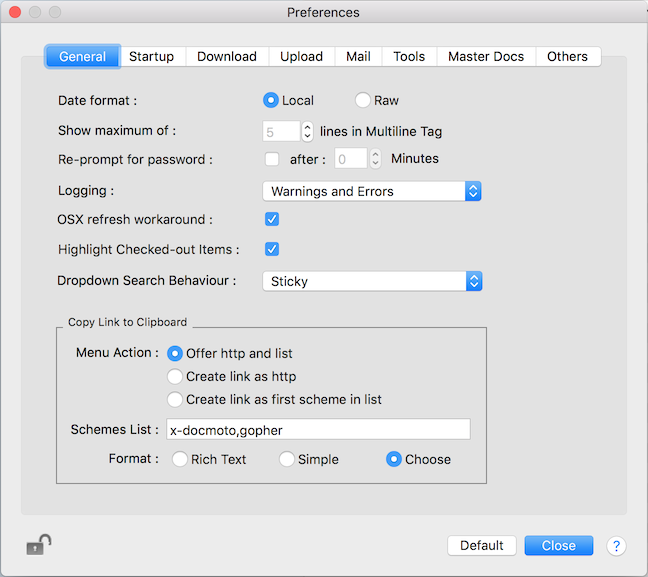Select the Raw date format option

(x=364, y=100)
